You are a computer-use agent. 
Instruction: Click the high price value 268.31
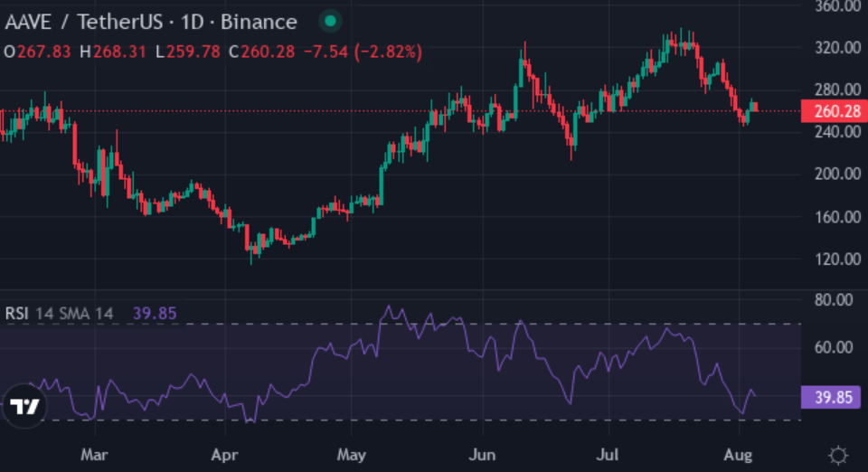pyautogui.click(x=119, y=52)
